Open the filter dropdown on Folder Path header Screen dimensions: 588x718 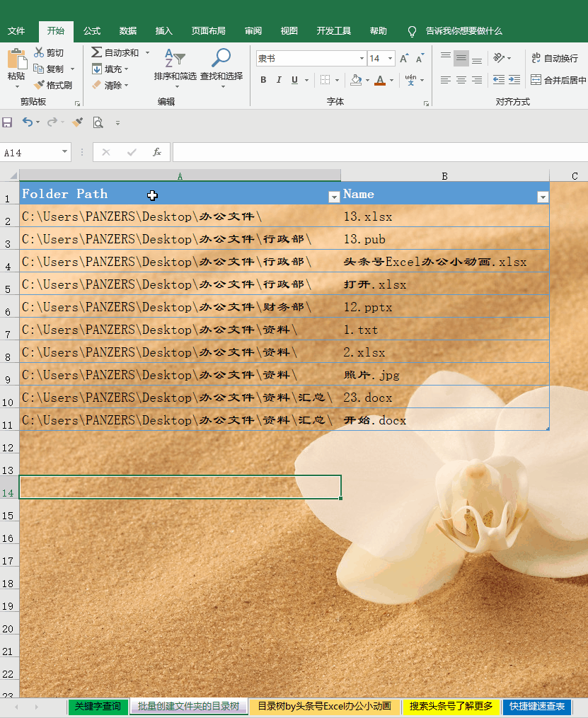333,197
